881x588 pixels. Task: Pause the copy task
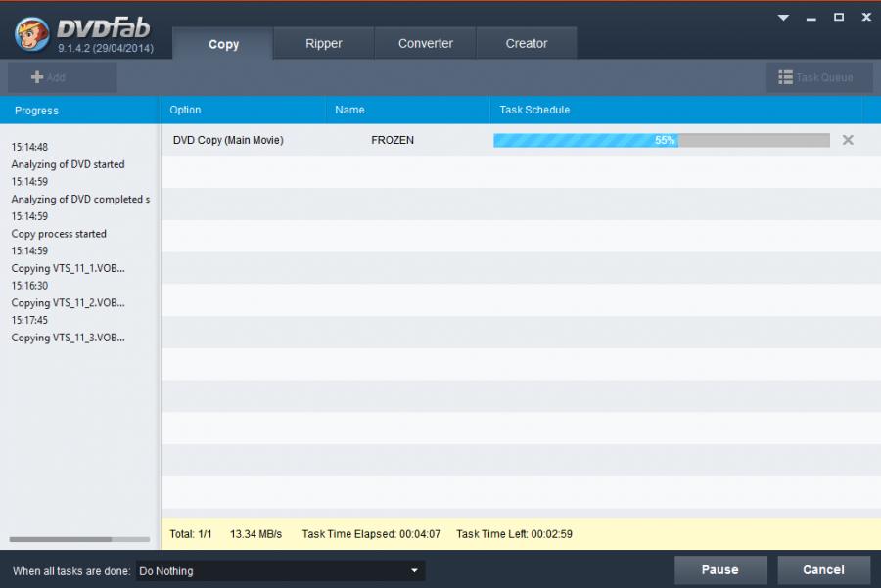tap(720, 570)
